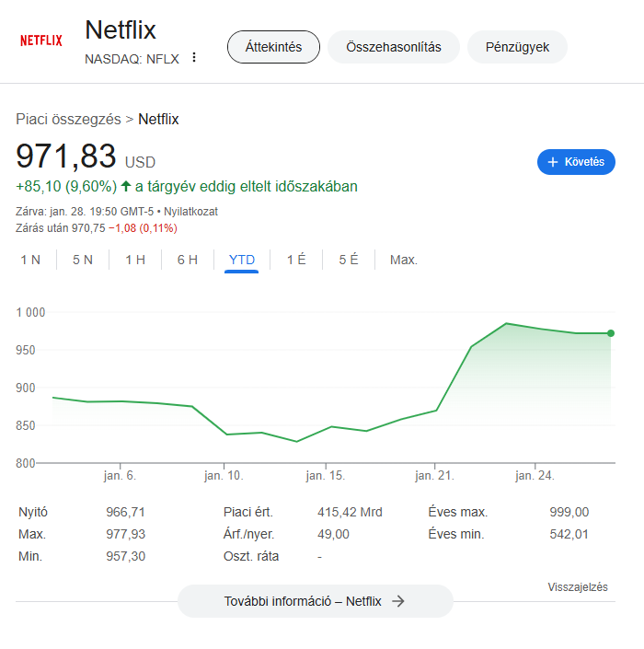Click the Nyilatkozat disclaimer link
644x649 pixels.
[190, 212]
